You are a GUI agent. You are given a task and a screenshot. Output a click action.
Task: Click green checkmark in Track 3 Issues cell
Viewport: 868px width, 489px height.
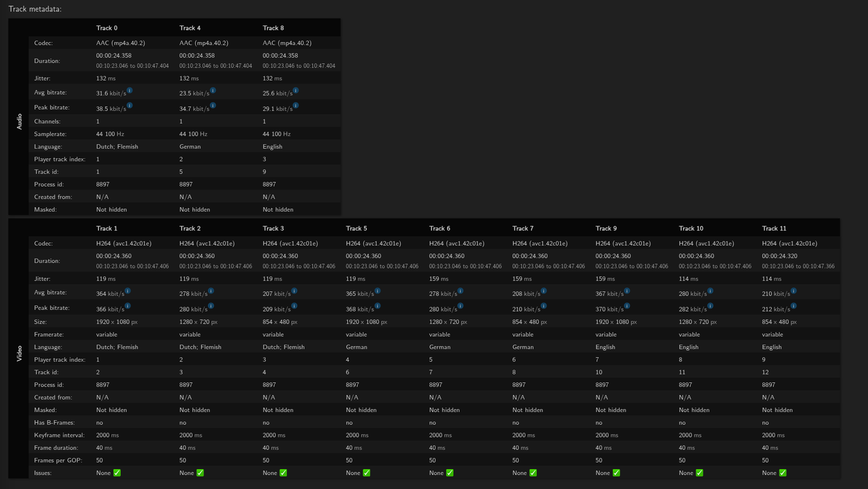click(x=283, y=473)
